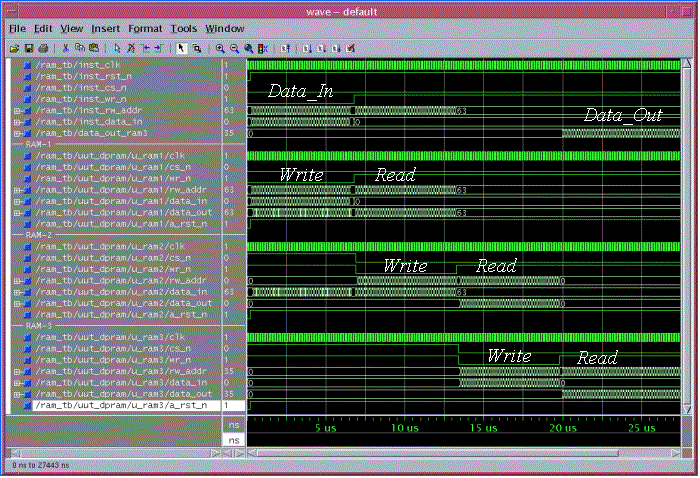Click the Save toolbar icon

click(29, 47)
